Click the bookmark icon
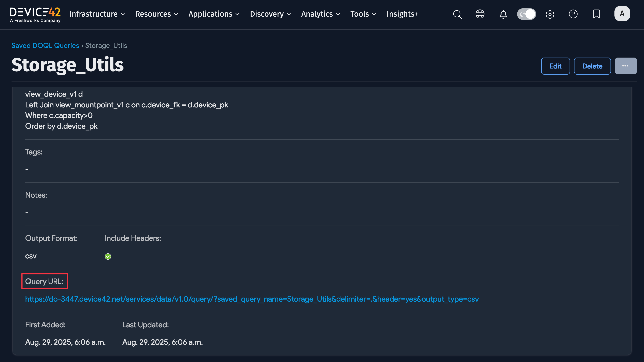Screen dimensions: 644x362 coord(596,14)
